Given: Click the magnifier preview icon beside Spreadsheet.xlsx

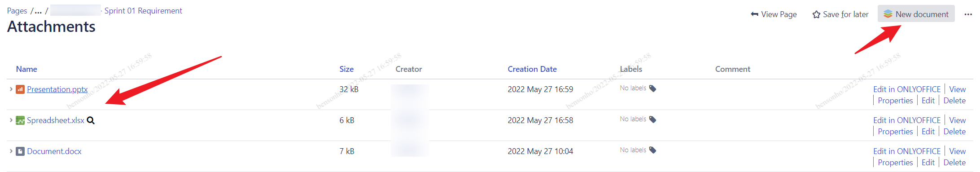Looking at the screenshot, I should [91, 120].
